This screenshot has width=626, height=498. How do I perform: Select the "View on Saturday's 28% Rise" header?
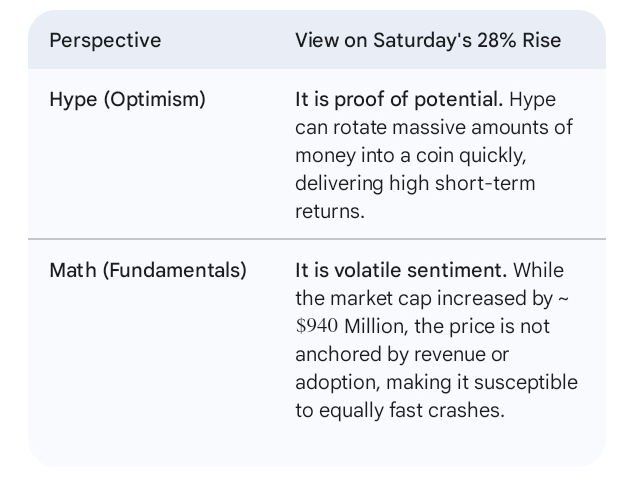tap(427, 41)
